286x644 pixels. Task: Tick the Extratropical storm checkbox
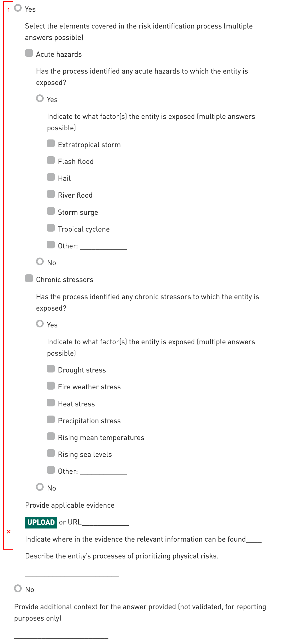pyautogui.click(x=51, y=143)
